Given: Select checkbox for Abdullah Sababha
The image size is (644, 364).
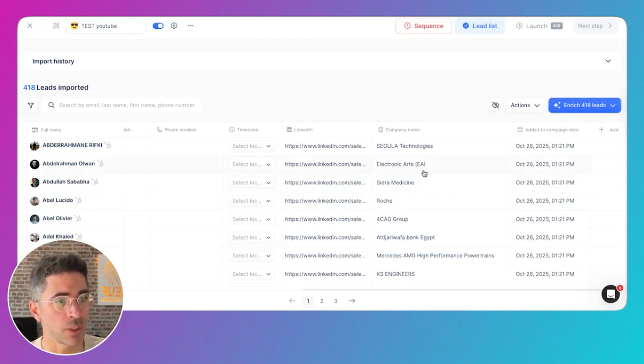Looking at the screenshot, I should tap(24, 182).
